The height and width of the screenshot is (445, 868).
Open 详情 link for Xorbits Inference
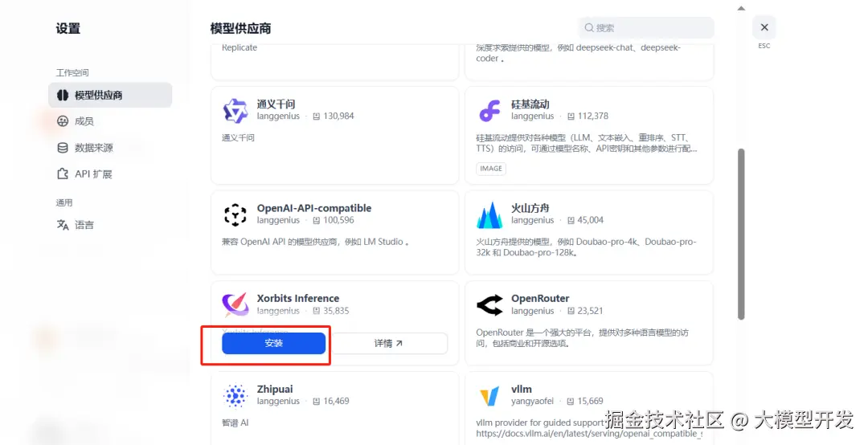[x=389, y=343]
